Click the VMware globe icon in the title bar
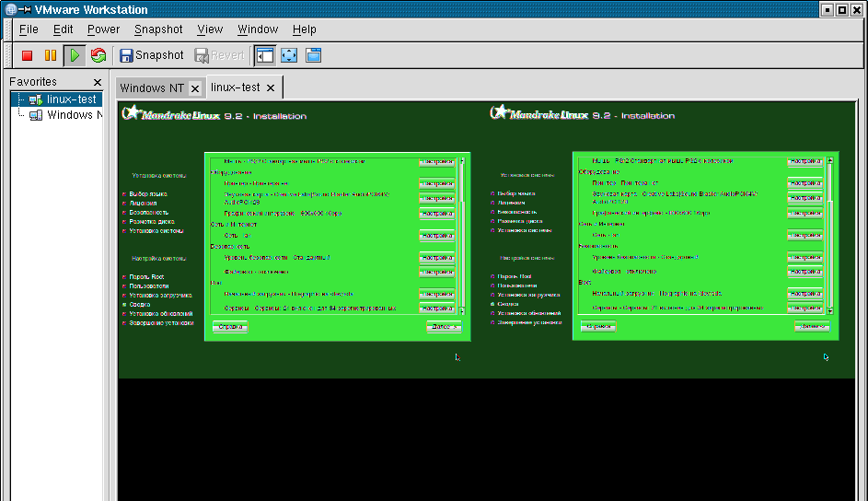Viewport: 868px width, 501px height. pos(10,9)
